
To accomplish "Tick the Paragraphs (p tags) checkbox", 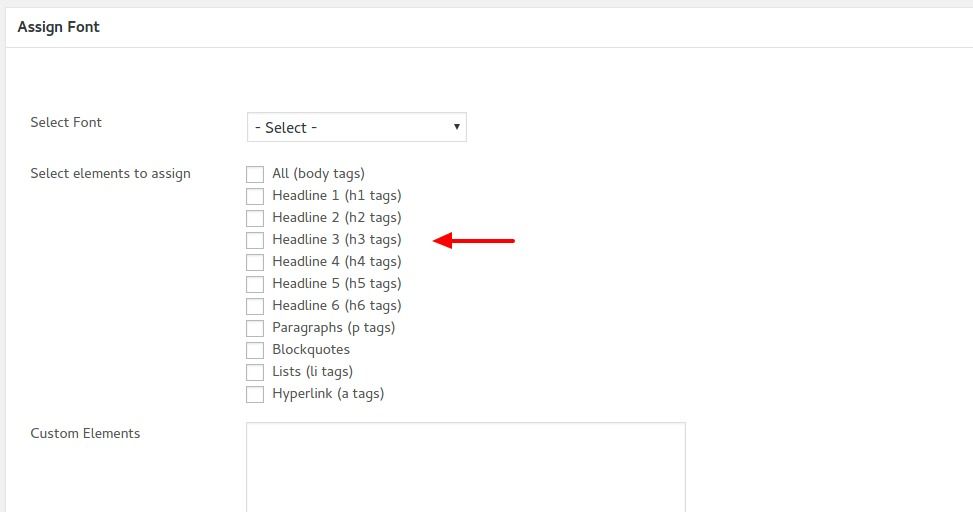I will [255, 328].
